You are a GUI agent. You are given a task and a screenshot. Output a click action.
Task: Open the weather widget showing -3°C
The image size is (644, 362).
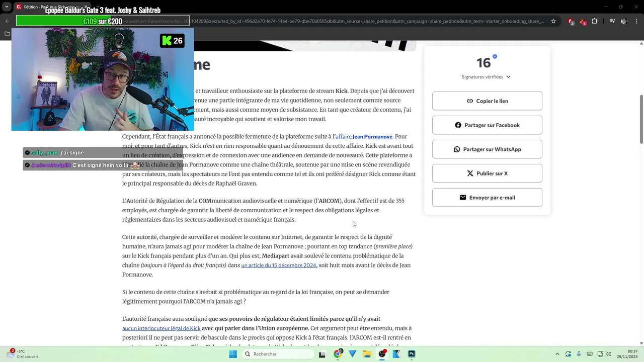21,354
